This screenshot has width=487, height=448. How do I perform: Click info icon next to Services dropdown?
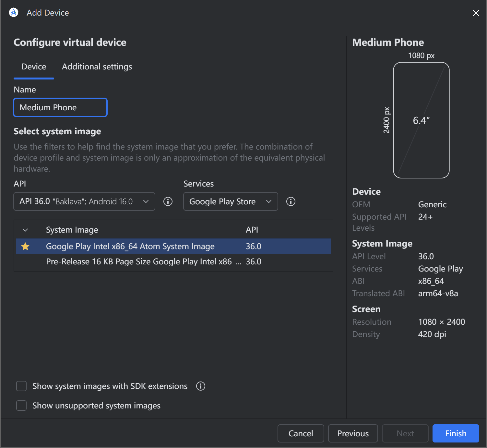point(291,201)
